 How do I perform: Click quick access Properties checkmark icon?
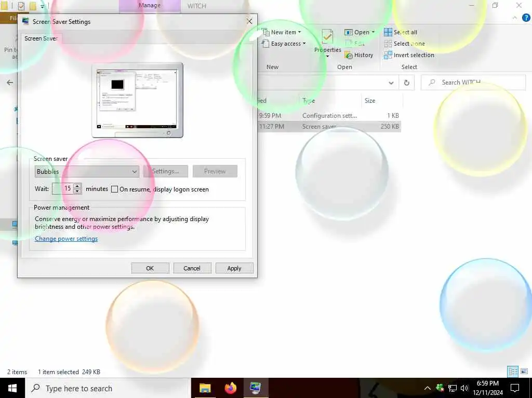(21, 6)
